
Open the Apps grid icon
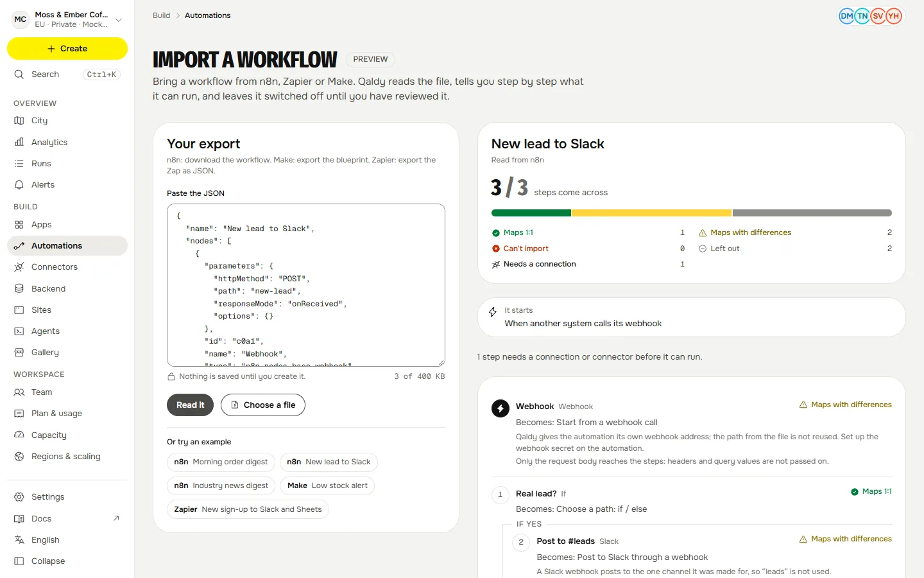click(19, 225)
